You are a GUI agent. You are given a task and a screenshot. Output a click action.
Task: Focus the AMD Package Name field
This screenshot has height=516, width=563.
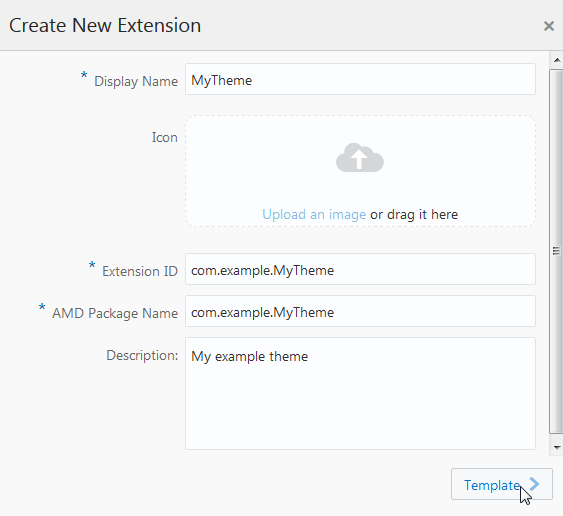[360, 311]
